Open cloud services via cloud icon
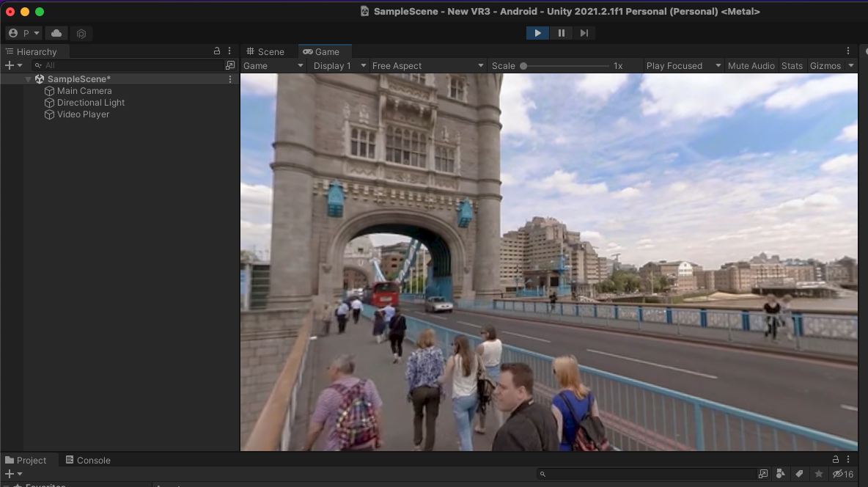The height and width of the screenshot is (487, 868). [56, 33]
